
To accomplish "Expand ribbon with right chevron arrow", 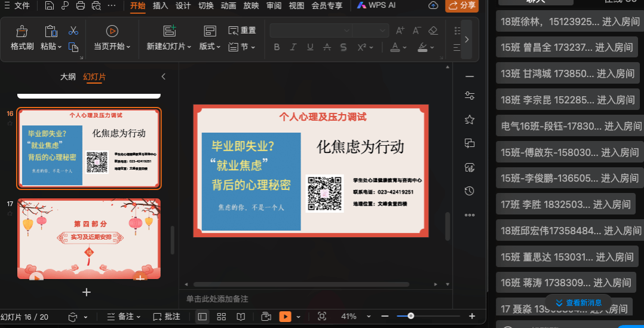I will pos(466,39).
